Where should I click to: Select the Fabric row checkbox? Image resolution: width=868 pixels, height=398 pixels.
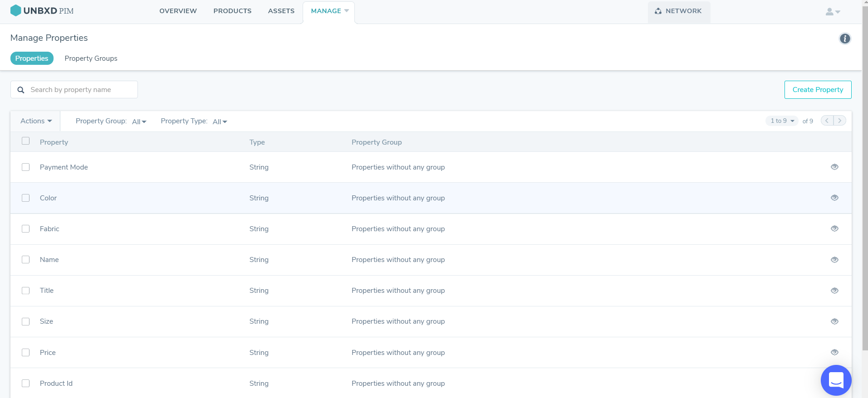pyautogui.click(x=26, y=229)
